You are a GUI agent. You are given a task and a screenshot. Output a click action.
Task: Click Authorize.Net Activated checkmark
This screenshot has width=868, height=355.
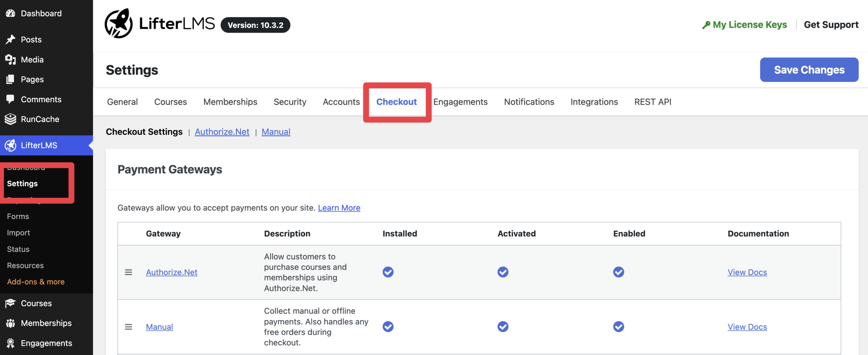pos(503,272)
